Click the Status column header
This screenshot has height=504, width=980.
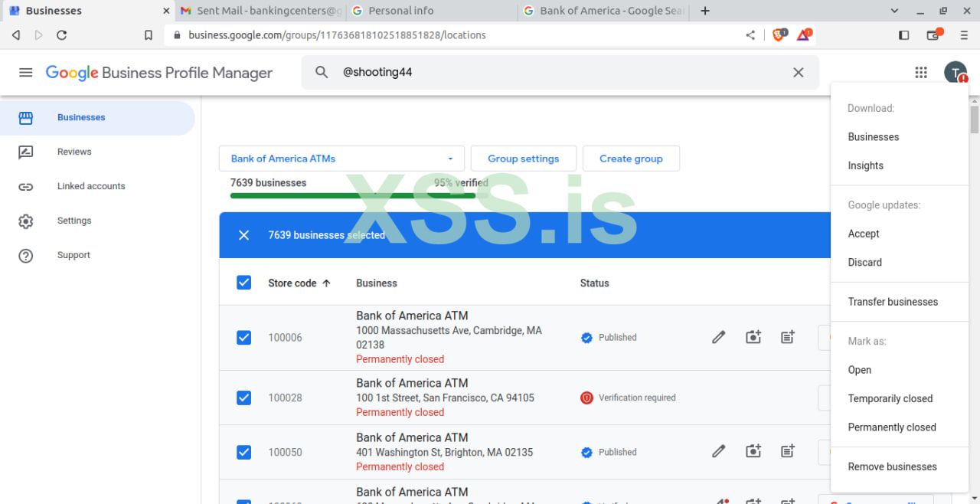(x=595, y=283)
